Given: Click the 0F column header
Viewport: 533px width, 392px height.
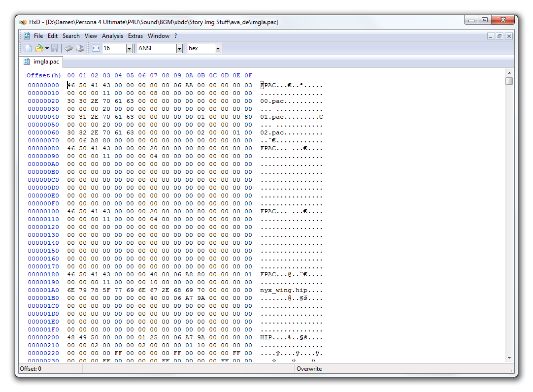Looking at the screenshot, I should (x=248, y=75).
